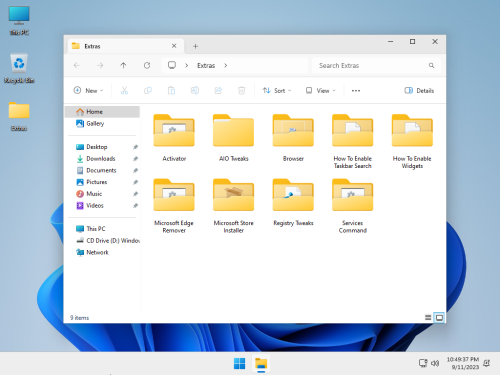Select the Registry Tweaks folder

pos(293,202)
